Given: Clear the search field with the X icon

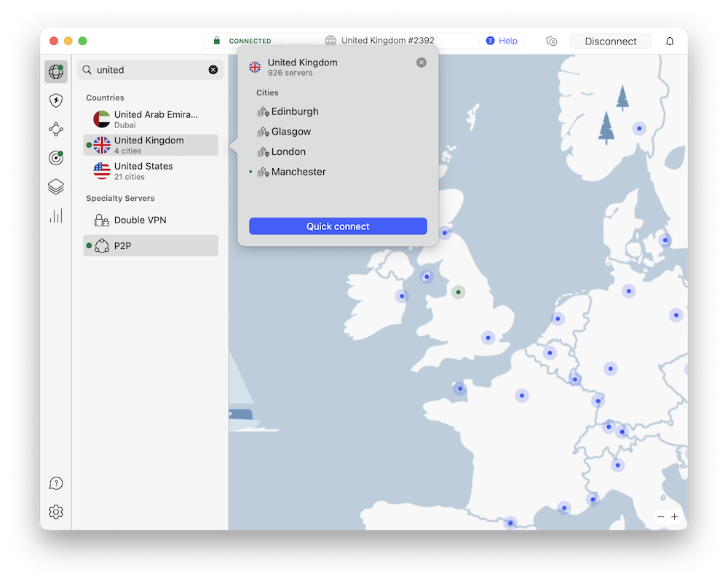Looking at the screenshot, I should click(213, 70).
